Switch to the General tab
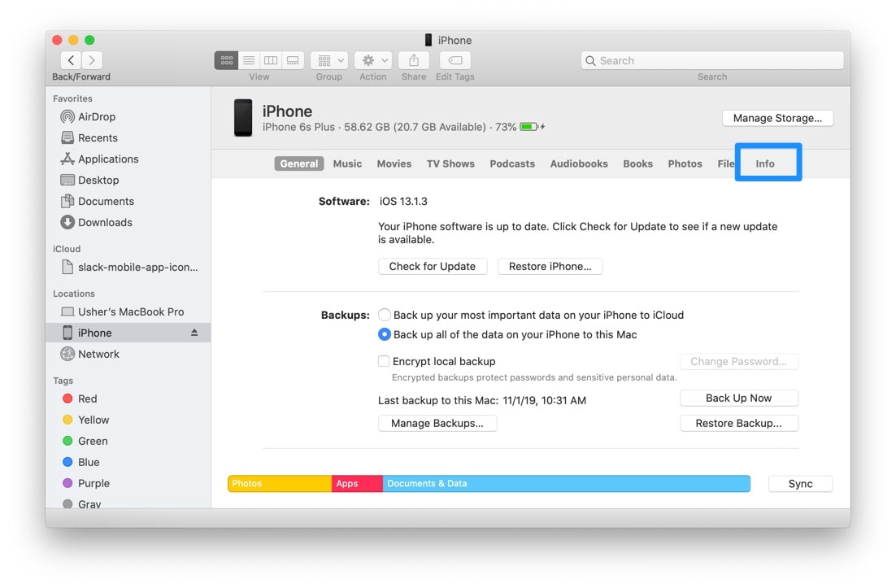 coord(299,163)
